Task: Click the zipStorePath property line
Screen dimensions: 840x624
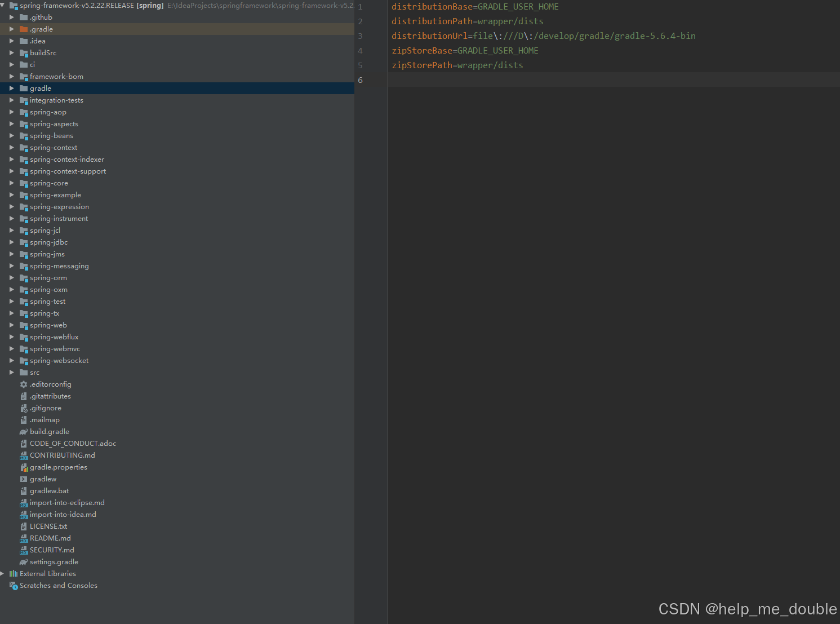Action: 457,65
